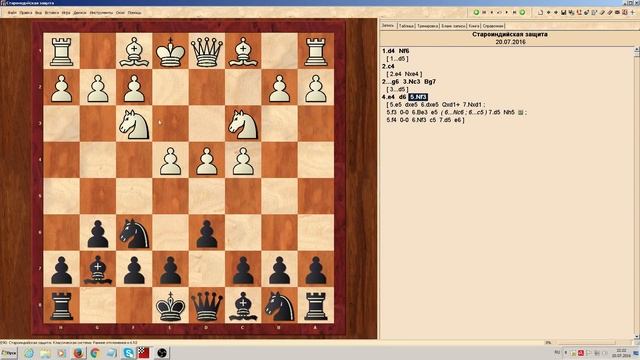Viewport: 640px width, 360px height.
Task: Open the Инструменты menu
Action: 101,13
